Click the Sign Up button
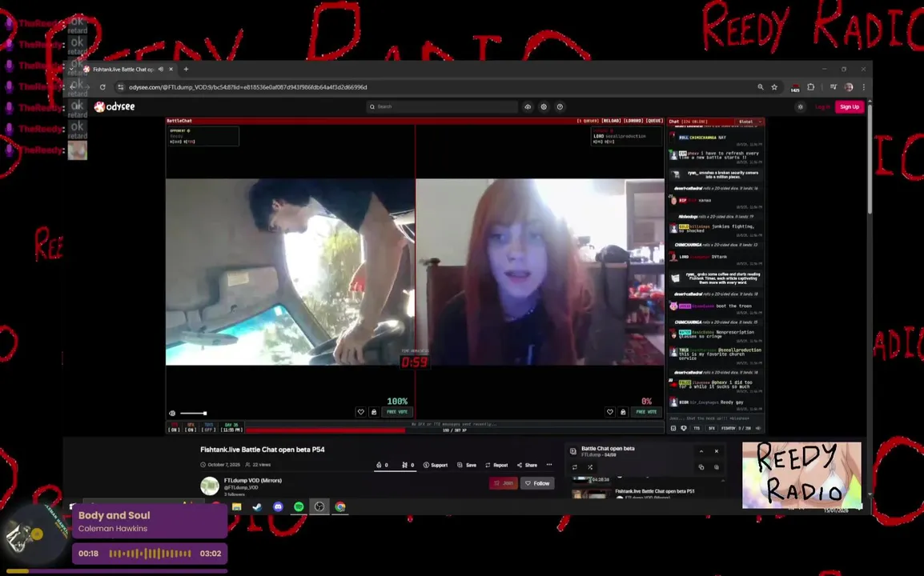Viewport: 924px width, 576px height. coord(850,106)
